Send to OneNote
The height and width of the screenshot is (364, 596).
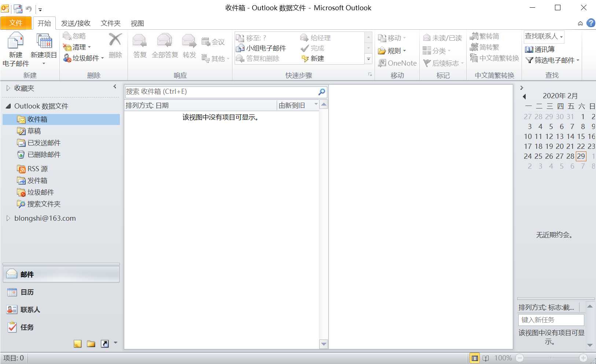(x=397, y=63)
